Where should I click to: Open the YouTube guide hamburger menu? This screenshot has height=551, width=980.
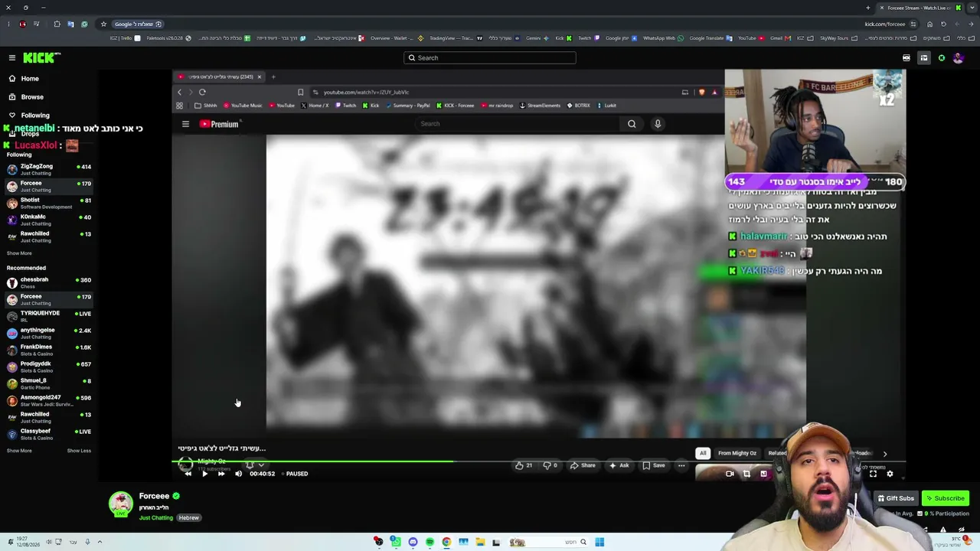(185, 124)
